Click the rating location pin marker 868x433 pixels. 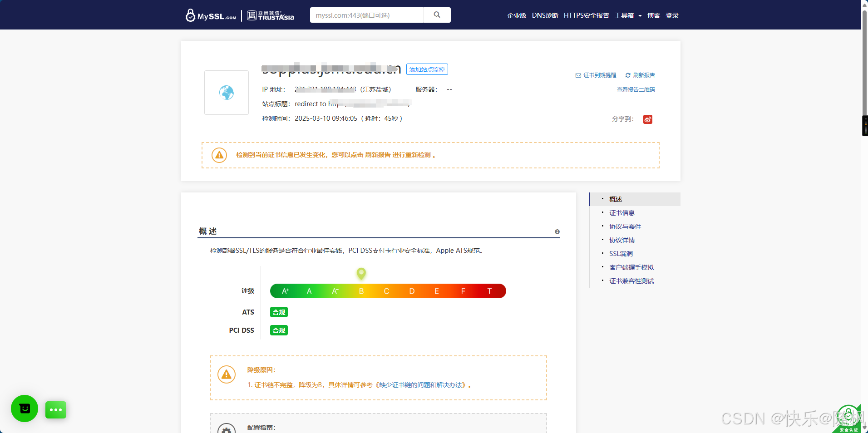click(x=361, y=273)
